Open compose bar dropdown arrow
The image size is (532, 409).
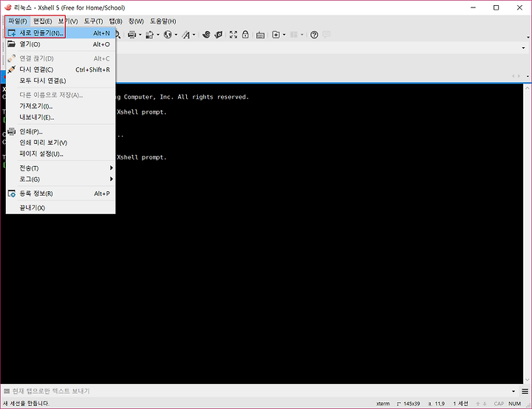tap(514, 391)
